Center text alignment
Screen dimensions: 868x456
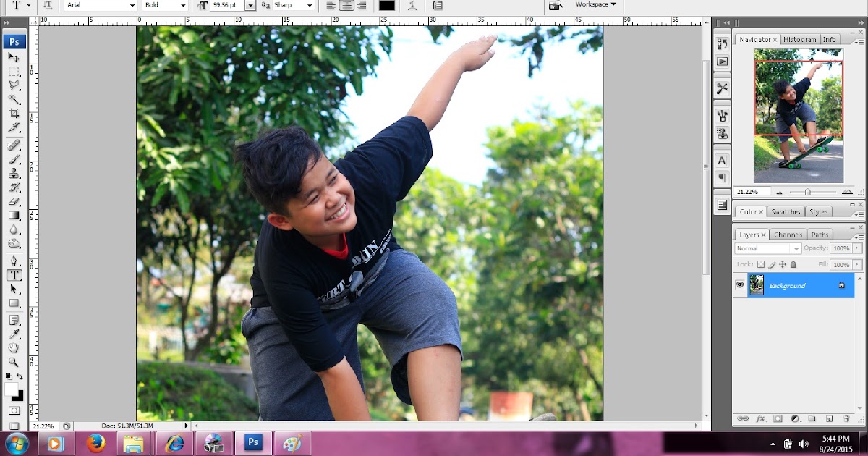tap(346, 5)
